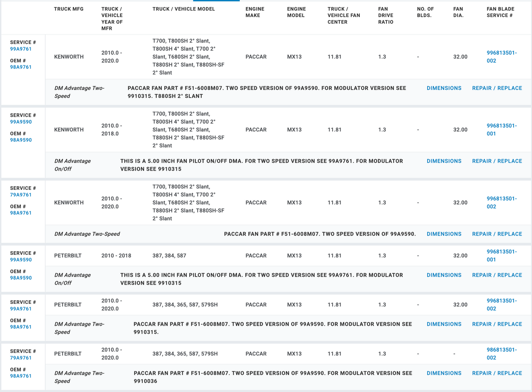Open service # 99A9761 in first Kenworth row
The image size is (532, 392).
[21, 49]
